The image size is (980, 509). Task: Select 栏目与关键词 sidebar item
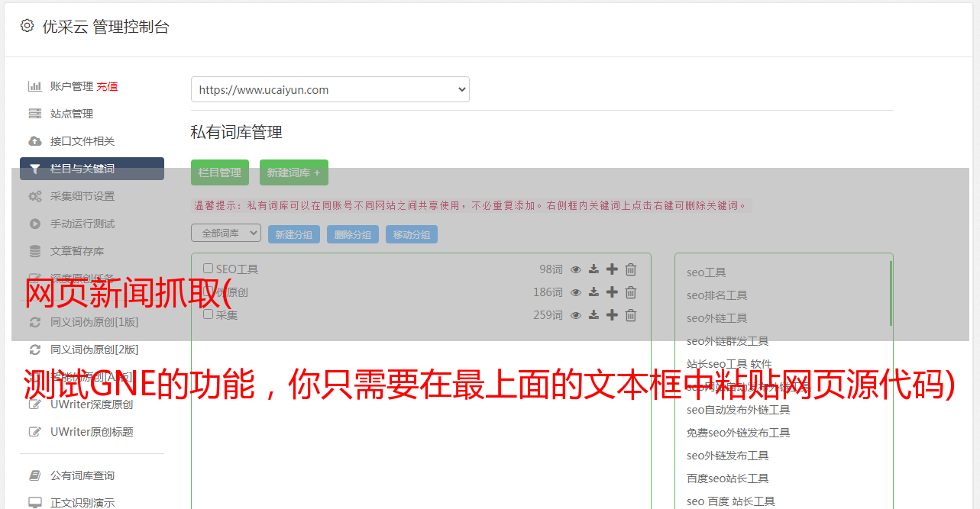pos(92,169)
